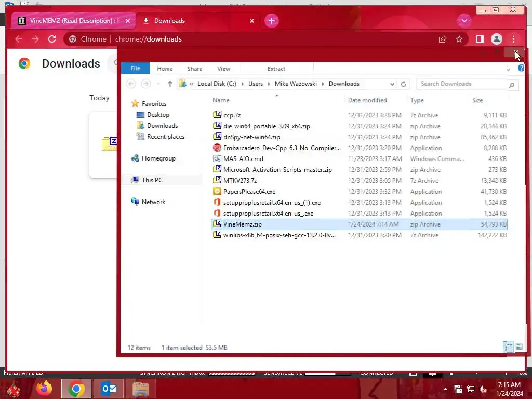This screenshot has height=399, width=532.
Task: Expand breadcrumb arrow after Users
Action: pyautogui.click(x=269, y=84)
